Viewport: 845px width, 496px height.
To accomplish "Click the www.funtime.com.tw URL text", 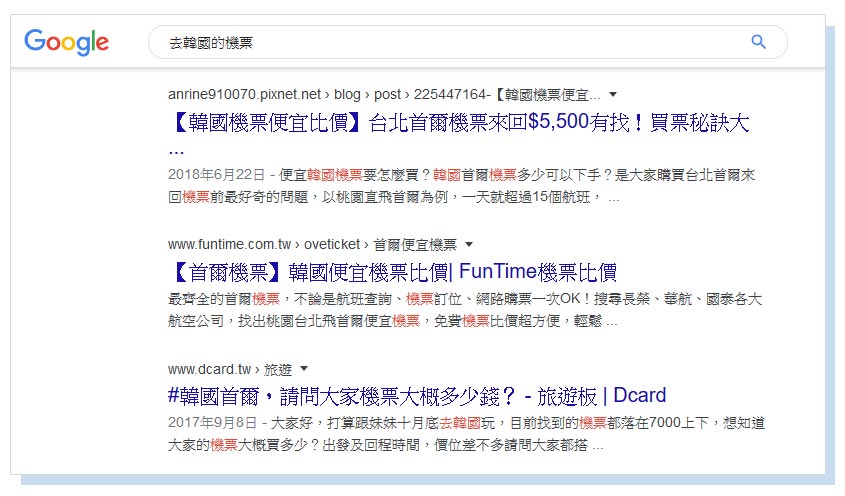I will click(x=220, y=244).
